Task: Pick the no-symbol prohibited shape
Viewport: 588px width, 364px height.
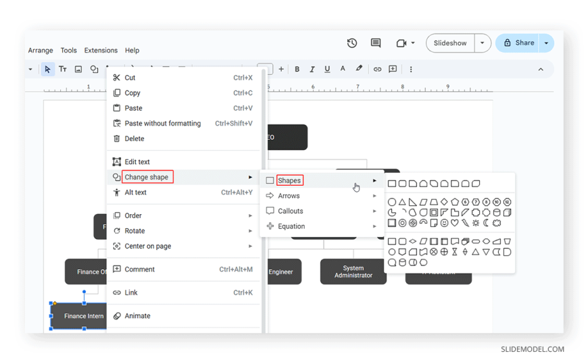Action: (413, 223)
